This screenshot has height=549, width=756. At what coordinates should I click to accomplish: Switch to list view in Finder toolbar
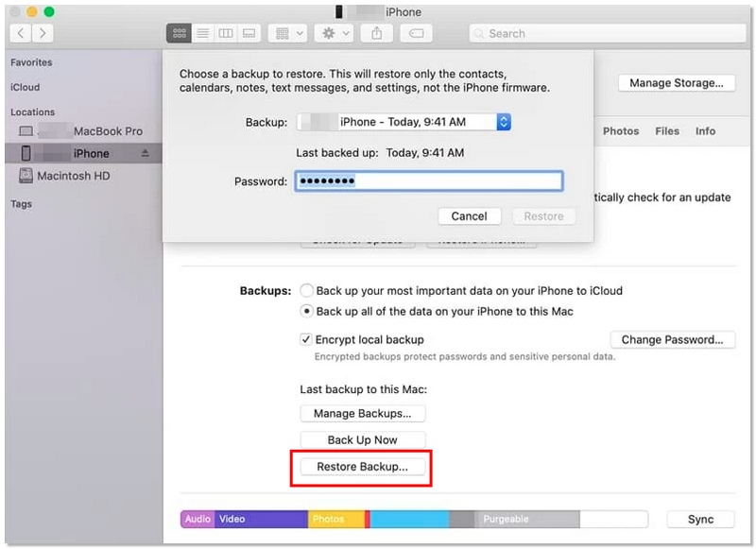pyautogui.click(x=202, y=33)
